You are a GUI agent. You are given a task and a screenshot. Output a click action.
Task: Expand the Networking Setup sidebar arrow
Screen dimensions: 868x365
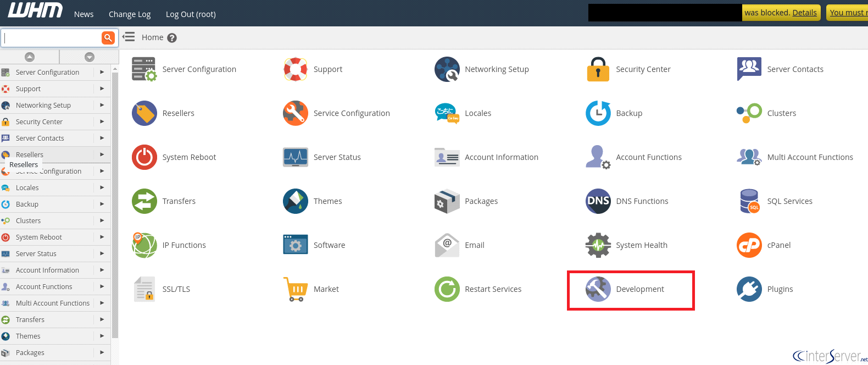click(102, 105)
